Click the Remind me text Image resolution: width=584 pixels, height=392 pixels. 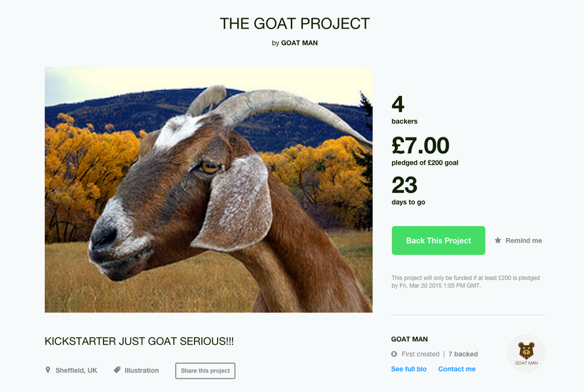(523, 241)
